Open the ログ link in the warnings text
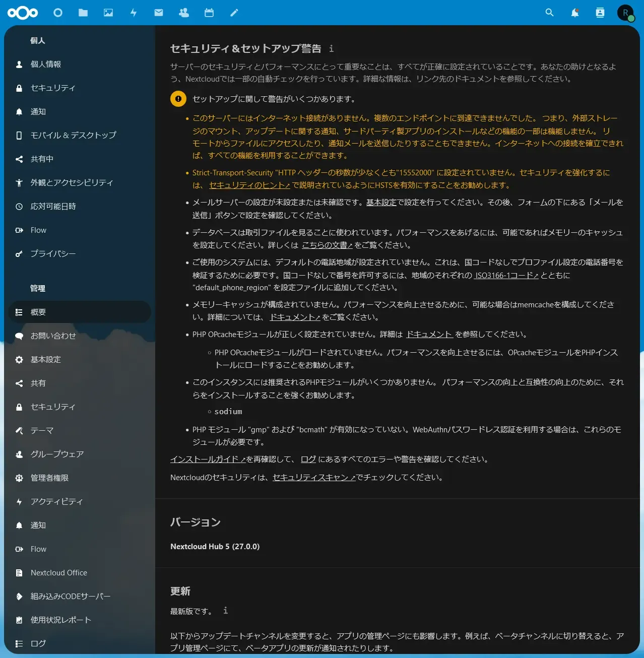The image size is (644, 658). tap(308, 459)
